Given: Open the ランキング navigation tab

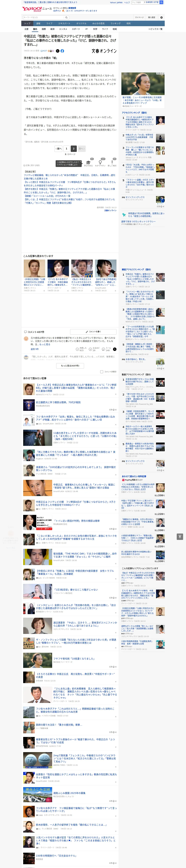Looking at the screenshot, I should click(115, 24).
